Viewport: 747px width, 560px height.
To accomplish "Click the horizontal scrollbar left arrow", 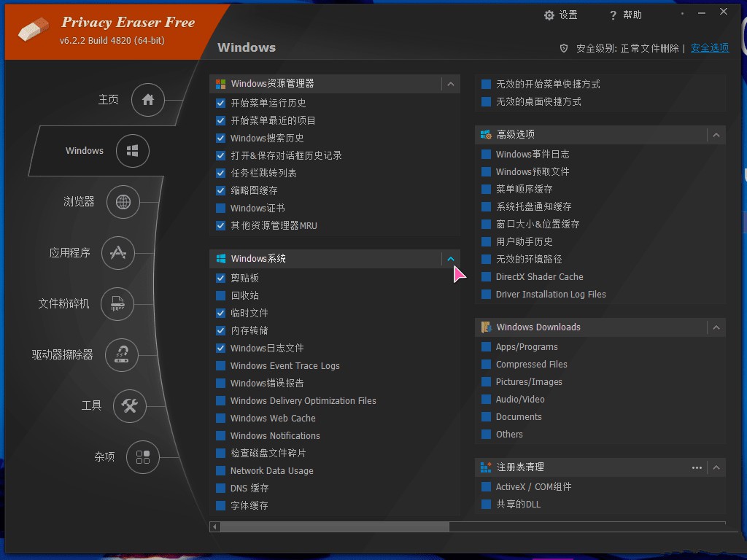I will (215, 526).
